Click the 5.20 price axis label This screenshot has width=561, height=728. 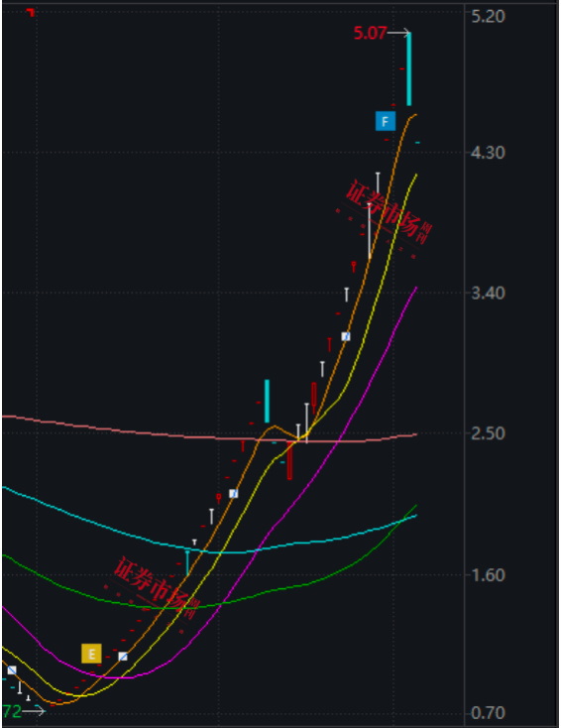(x=488, y=16)
